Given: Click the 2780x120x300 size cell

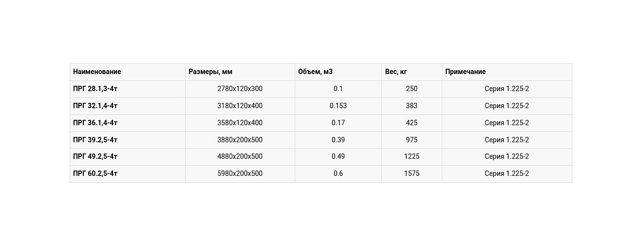Looking at the screenshot, I should coord(240,89).
